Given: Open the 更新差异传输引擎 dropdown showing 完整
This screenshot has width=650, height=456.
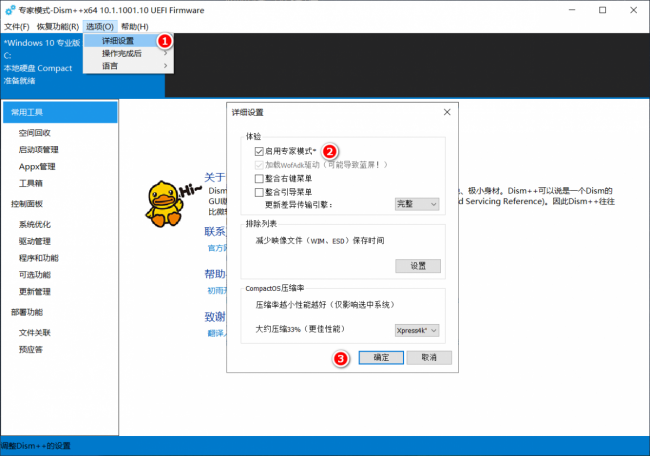Looking at the screenshot, I should coord(417,204).
